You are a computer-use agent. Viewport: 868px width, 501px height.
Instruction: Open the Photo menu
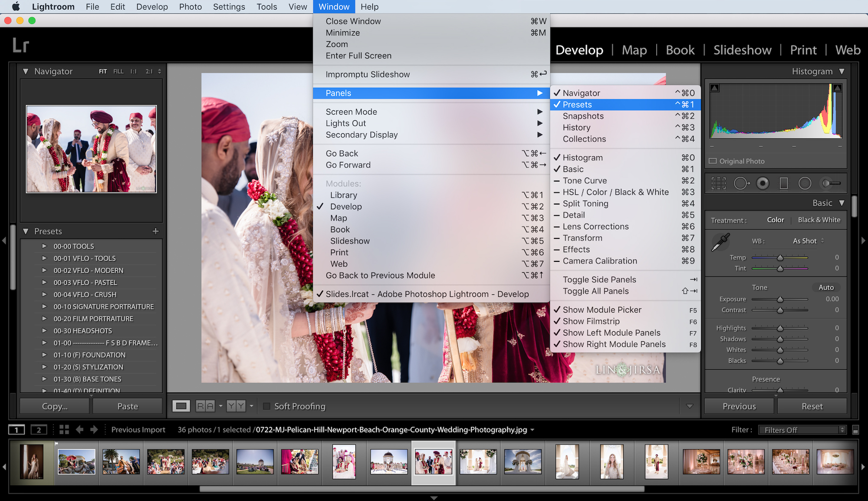190,7
